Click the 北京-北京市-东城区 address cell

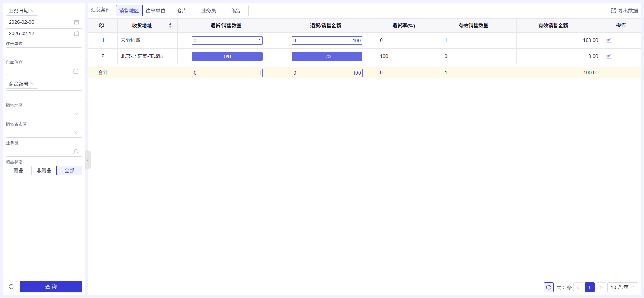pos(148,56)
